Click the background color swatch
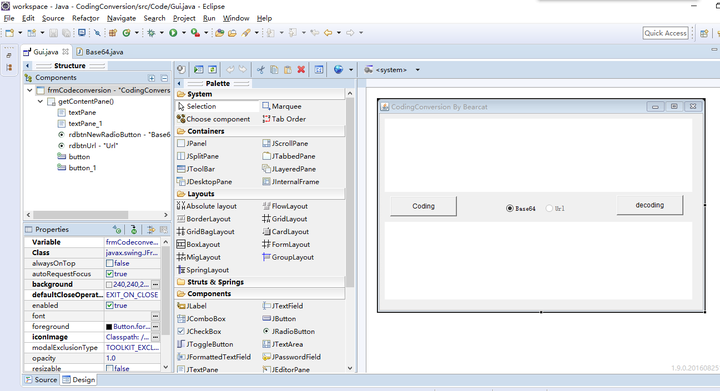The image size is (720, 391). click(x=109, y=285)
